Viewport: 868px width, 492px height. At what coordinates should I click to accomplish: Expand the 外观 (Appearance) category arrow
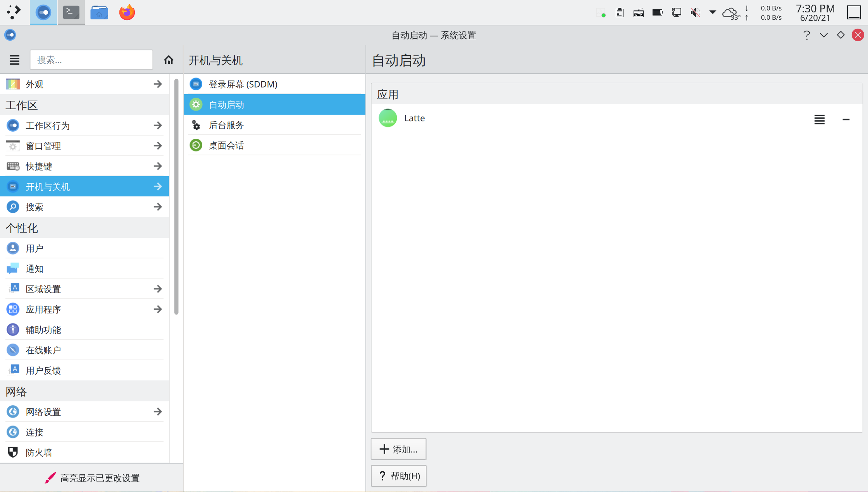(157, 84)
